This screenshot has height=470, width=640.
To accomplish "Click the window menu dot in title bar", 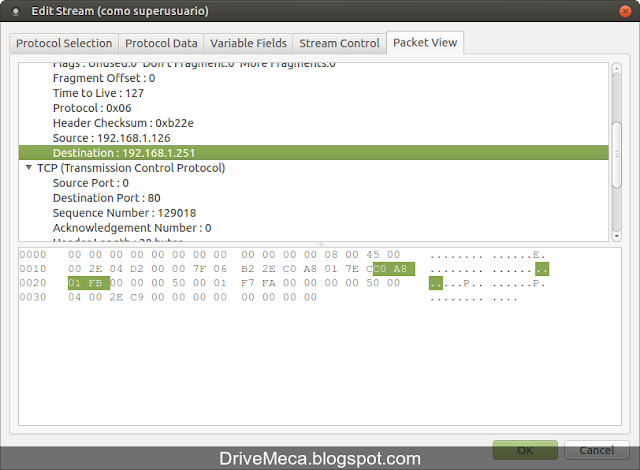I will click(16, 11).
